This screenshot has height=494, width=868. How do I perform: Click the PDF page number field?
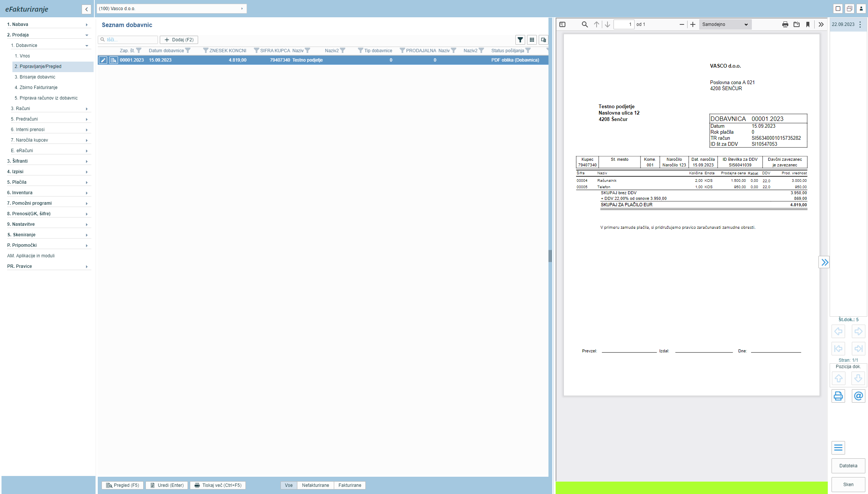tap(624, 24)
